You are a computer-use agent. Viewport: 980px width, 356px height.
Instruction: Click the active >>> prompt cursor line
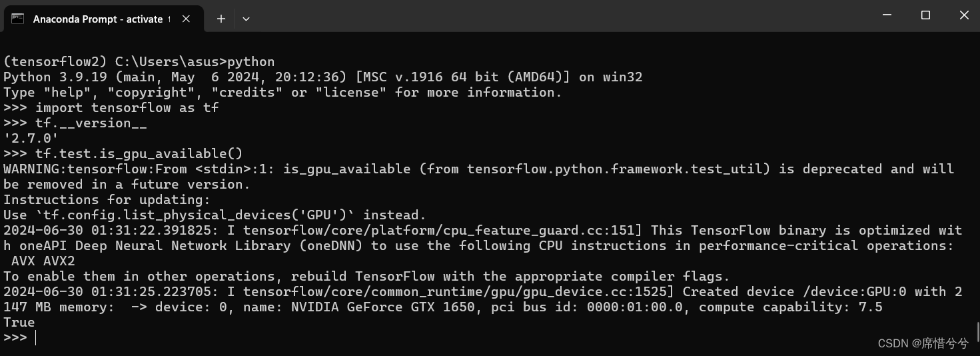[19, 337]
